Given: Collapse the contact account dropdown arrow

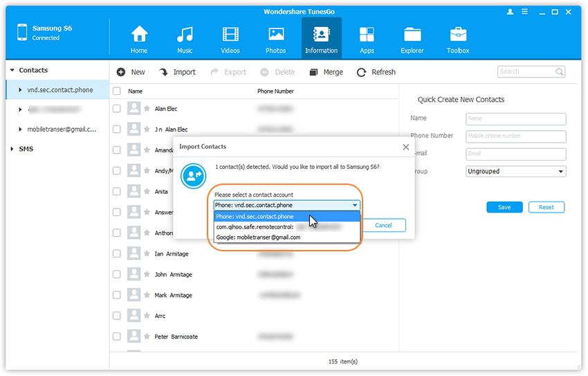Looking at the screenshot, I should (355, 206).
